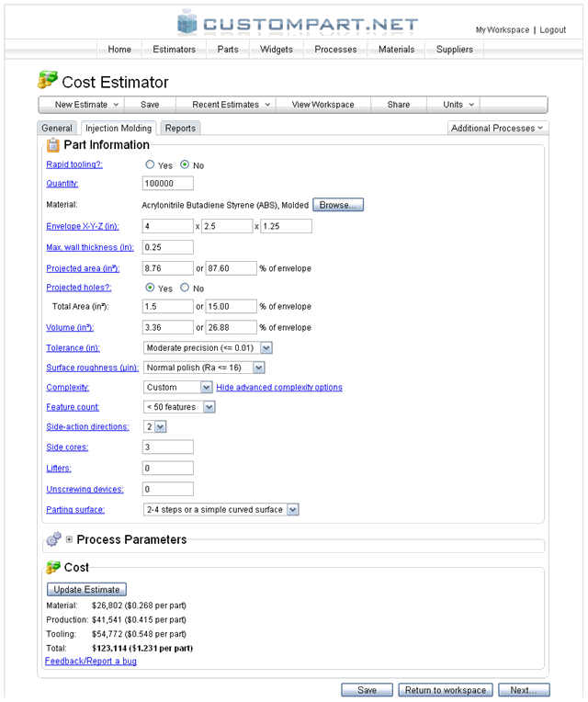Screen dimensions: 588x702
Task: Switch to the Reports tab
Action: (x=180, y=129)
